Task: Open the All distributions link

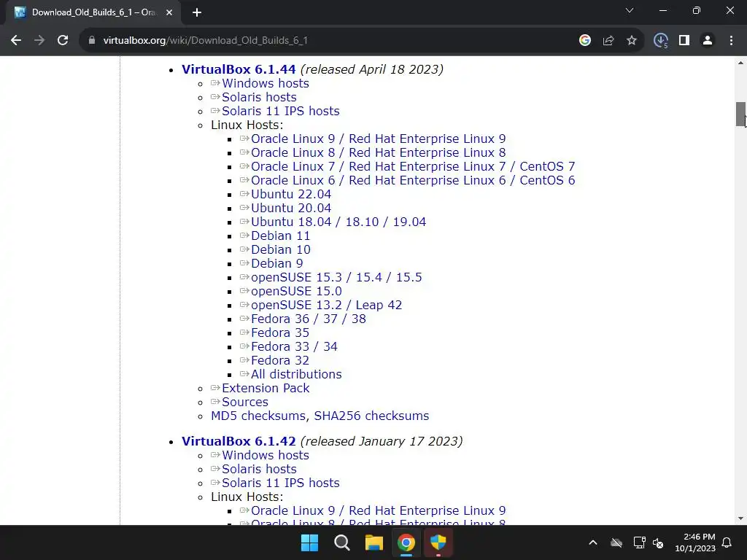Action: click(296, 374)
